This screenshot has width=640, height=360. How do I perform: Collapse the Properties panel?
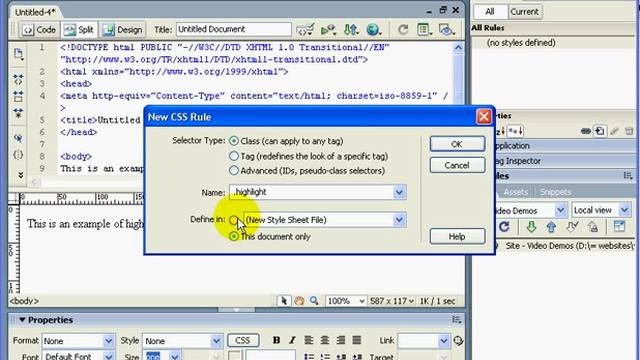(22, 320)
